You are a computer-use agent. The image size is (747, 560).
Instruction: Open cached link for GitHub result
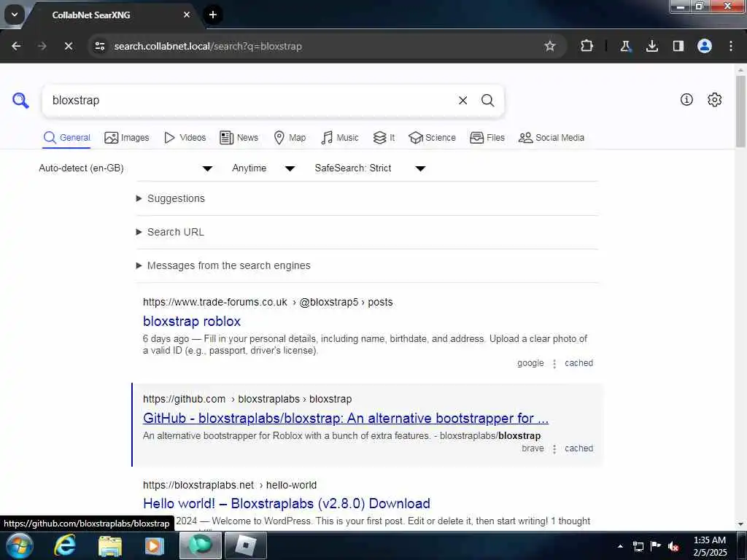pyautogui.click(x=578, y=448)
